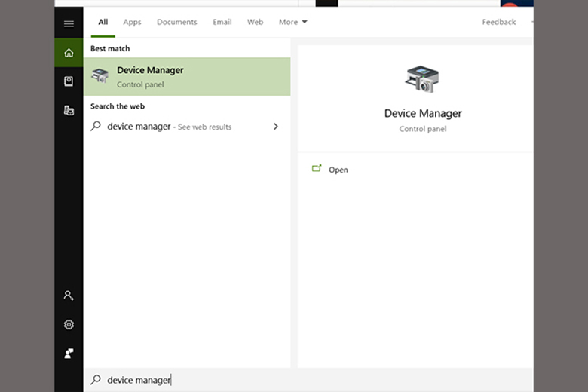This screenshot has width=588, height=392.
Task: Click the Home icon in the sidebar
Action: [x=69, y=53]
